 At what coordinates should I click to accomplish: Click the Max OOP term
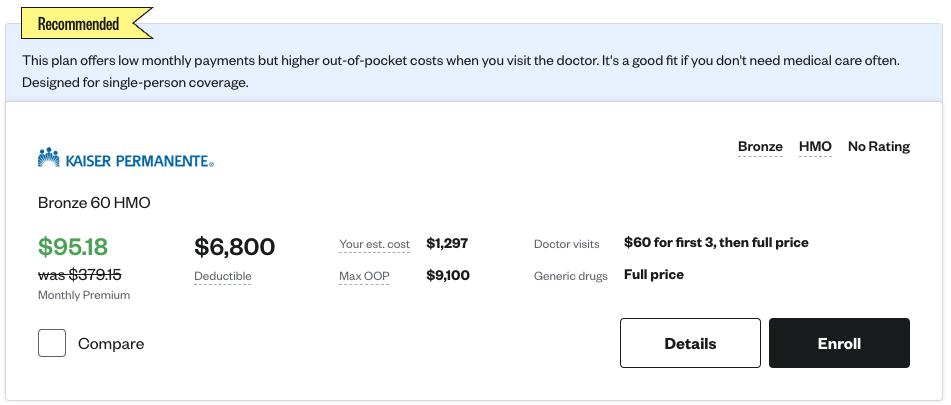point(364,276)
